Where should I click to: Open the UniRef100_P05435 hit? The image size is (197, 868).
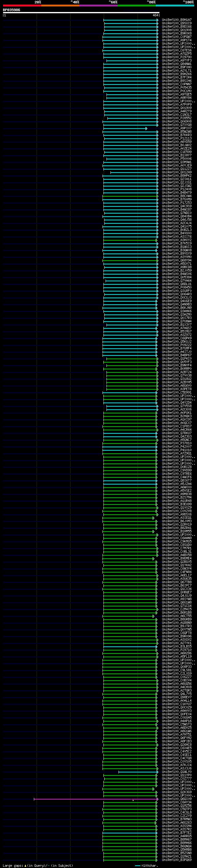(x=177, y=88)
